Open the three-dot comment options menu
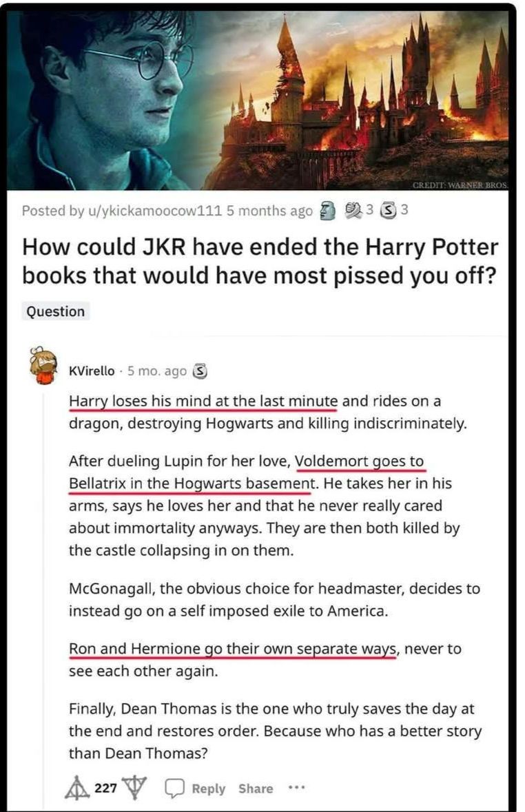525x812 pixels. [x=296, y=788]
